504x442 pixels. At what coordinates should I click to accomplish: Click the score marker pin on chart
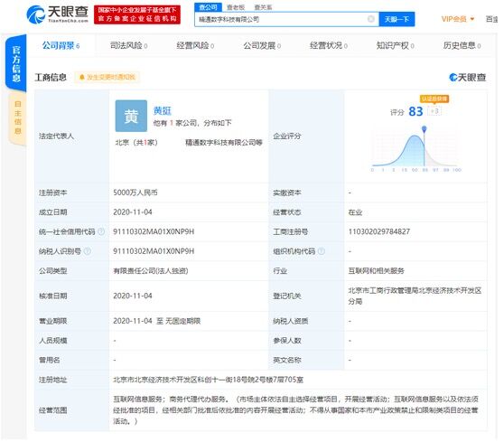click(x=425, y=129)
